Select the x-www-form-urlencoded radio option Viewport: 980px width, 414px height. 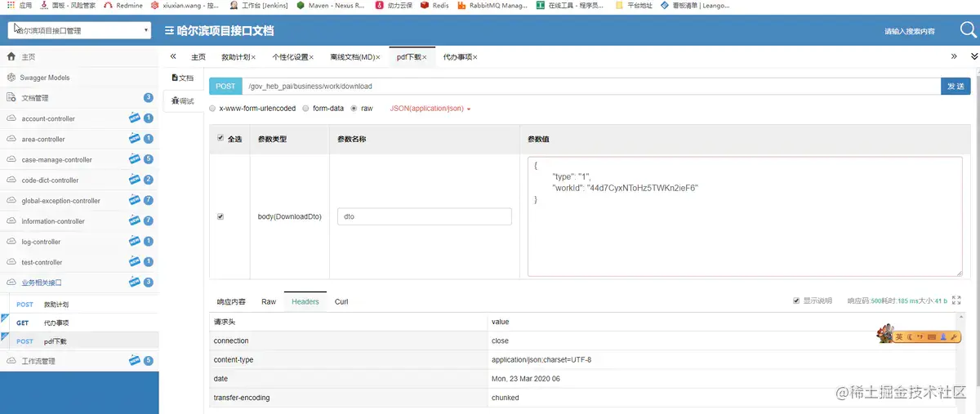pyautogui.click(x=213, y=108)
